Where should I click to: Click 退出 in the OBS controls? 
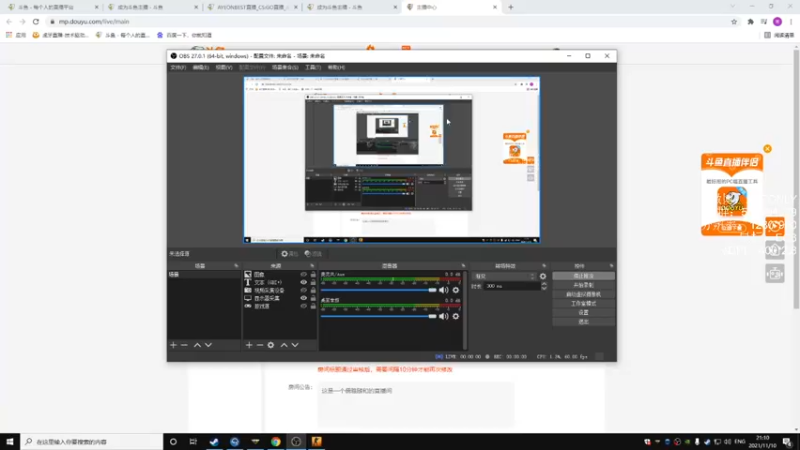coord(583,322)
